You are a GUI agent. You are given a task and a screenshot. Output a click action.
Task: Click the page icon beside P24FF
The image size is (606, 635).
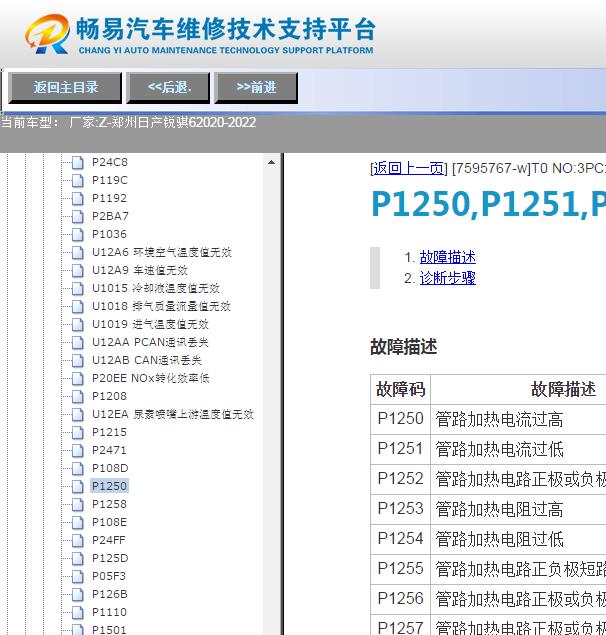click(77, 540)
